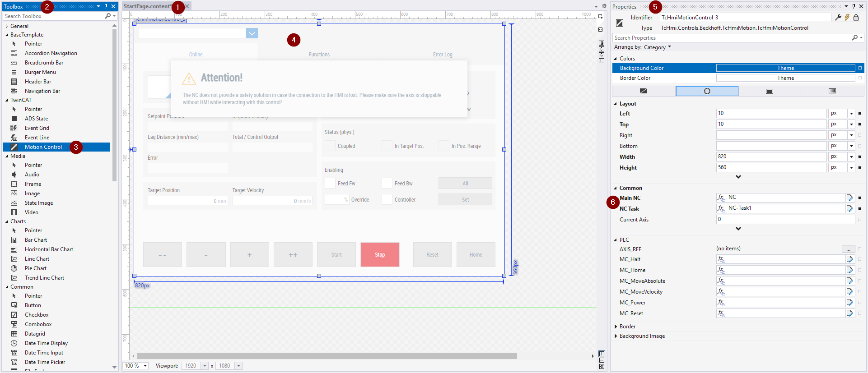Click the edit icon on the MC_Halt row
This screenshot has width=868, height=373.
click(849, 259)
